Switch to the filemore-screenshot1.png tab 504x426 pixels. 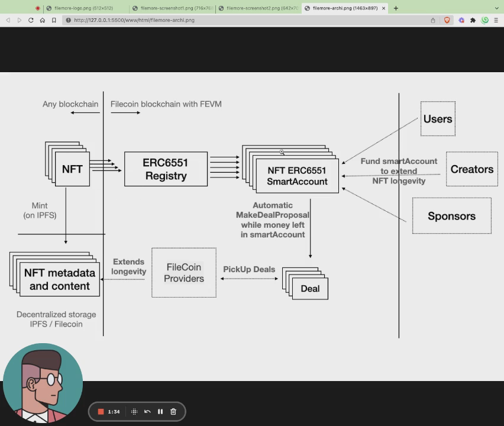coord(173,8)
